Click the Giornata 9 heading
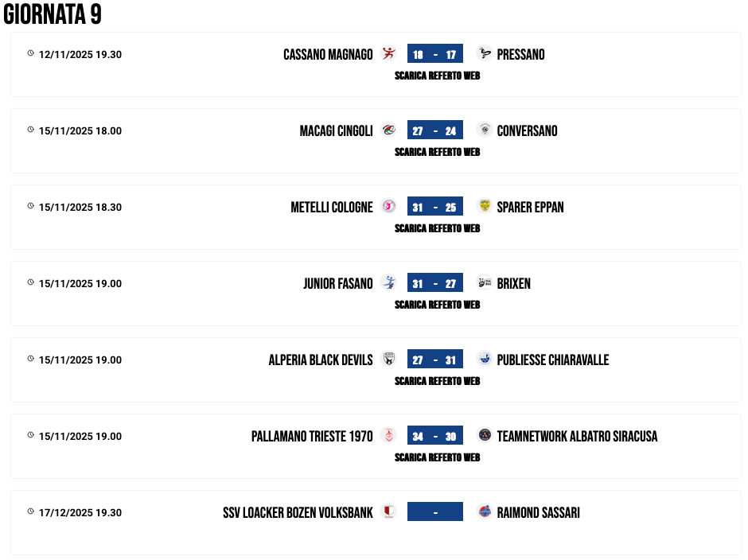This screenshot has width=748, height=560. (53, 14)
